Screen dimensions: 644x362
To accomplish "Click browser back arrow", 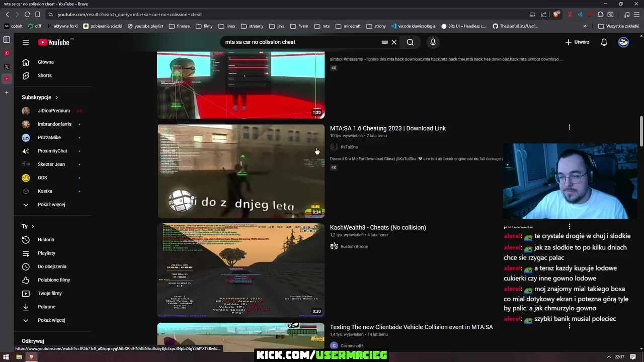I will [7, 15].
